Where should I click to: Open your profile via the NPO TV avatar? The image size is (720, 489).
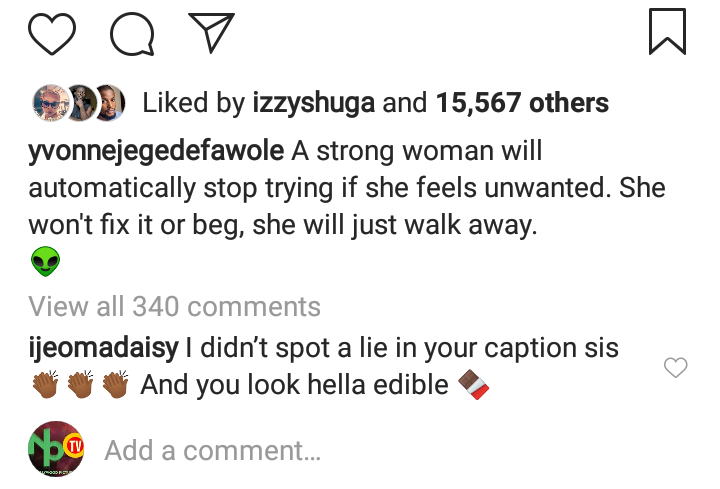point(55,449)
